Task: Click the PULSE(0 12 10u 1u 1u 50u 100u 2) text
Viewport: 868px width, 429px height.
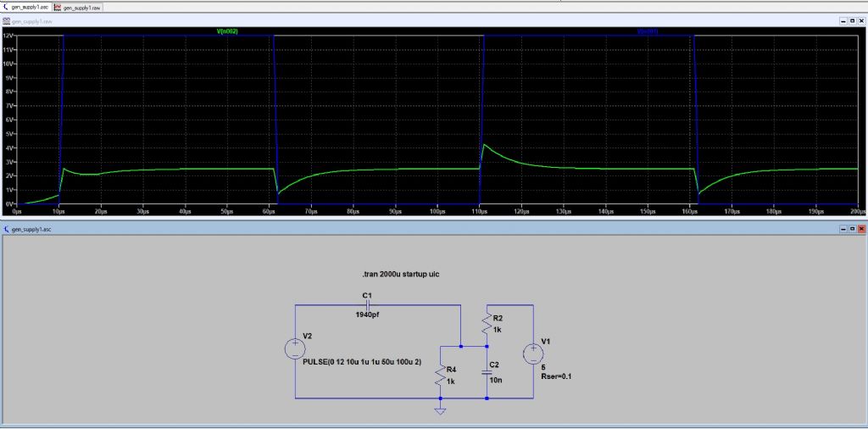Action: pyautogui.click(x=362, y=362)
